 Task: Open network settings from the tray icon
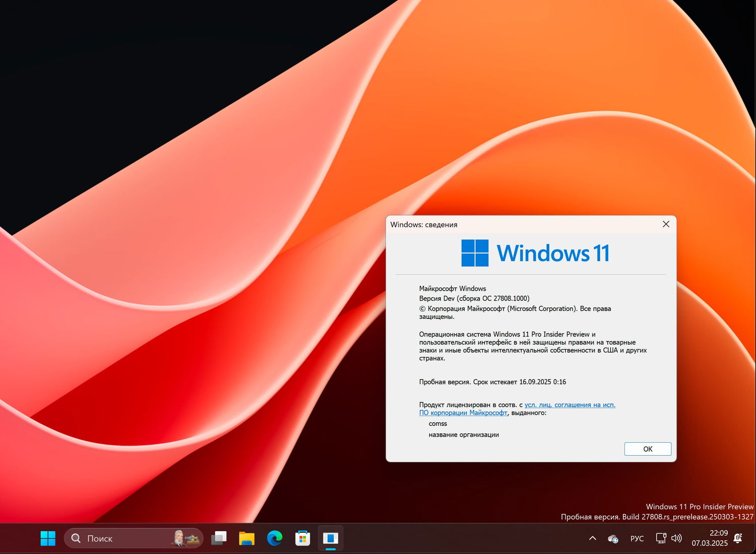[x=660, y=538]
